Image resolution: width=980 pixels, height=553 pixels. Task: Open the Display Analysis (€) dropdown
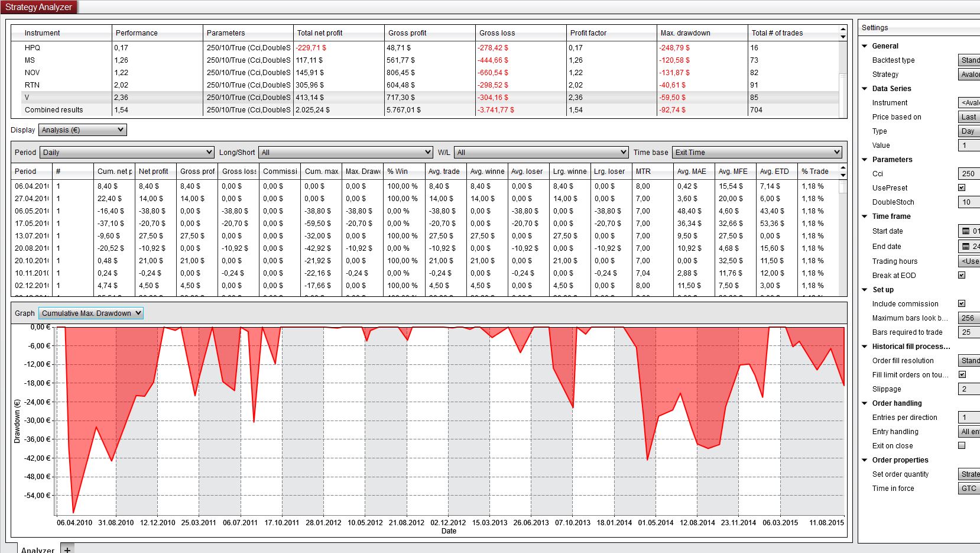click(83, 130)
